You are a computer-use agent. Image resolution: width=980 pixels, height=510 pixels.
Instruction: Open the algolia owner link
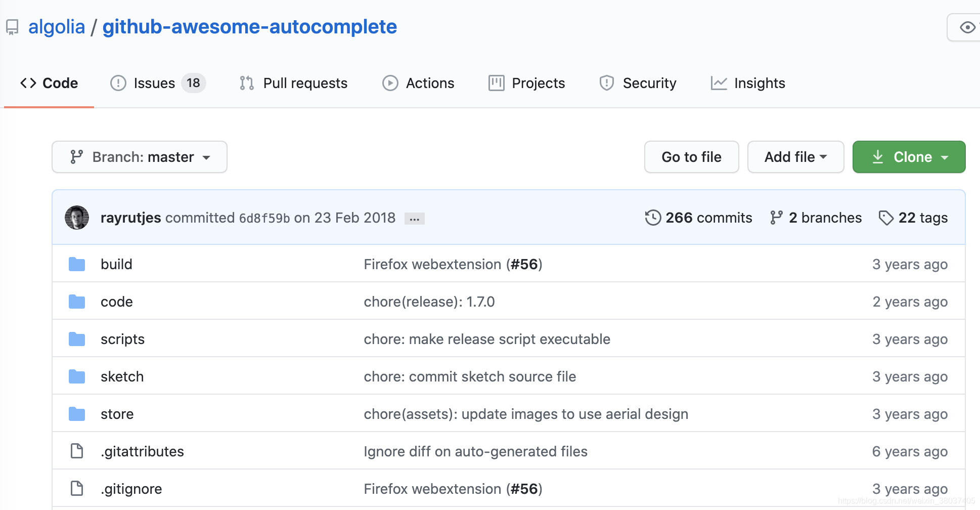tap(57, 27)
